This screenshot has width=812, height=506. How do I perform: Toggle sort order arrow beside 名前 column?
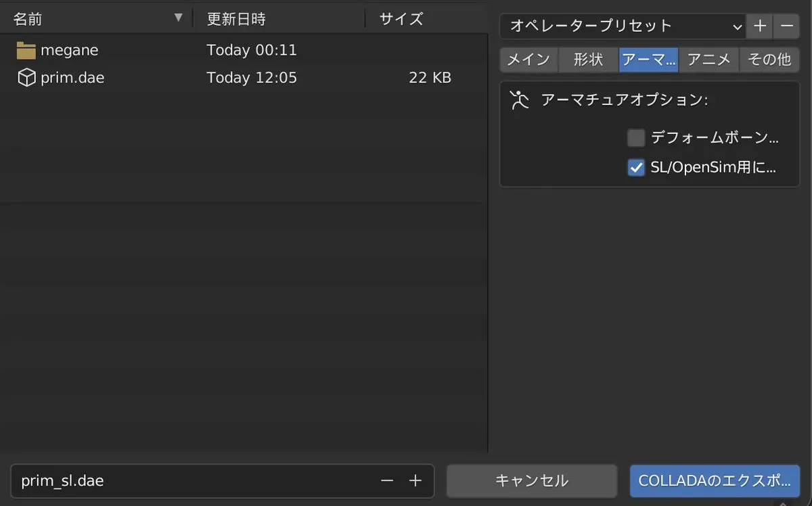click(179, 18)
